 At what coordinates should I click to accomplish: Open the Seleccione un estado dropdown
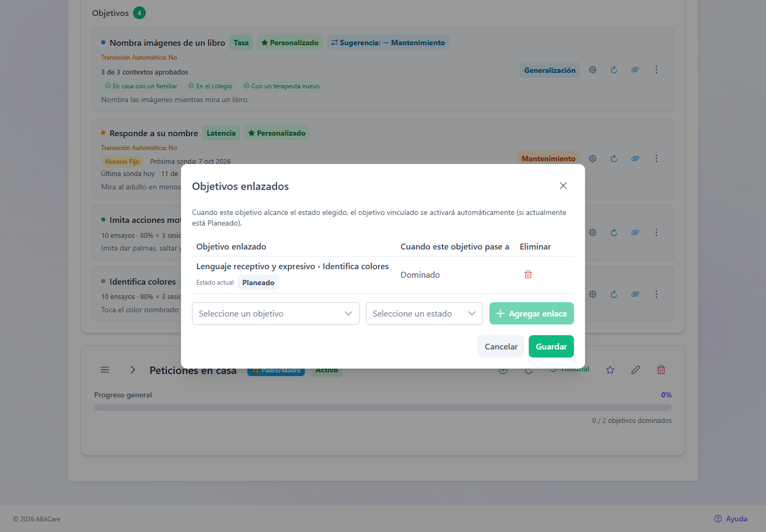tap(424, 313)
